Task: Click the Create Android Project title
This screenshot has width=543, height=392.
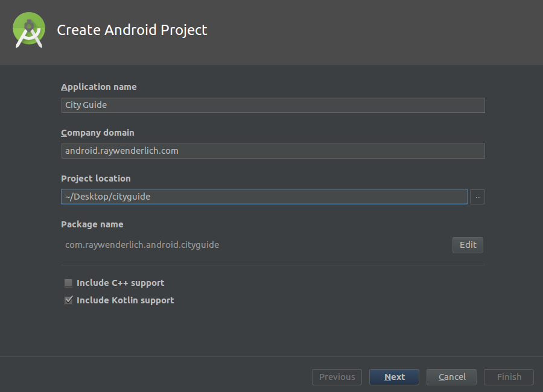Action: (132, 30)
